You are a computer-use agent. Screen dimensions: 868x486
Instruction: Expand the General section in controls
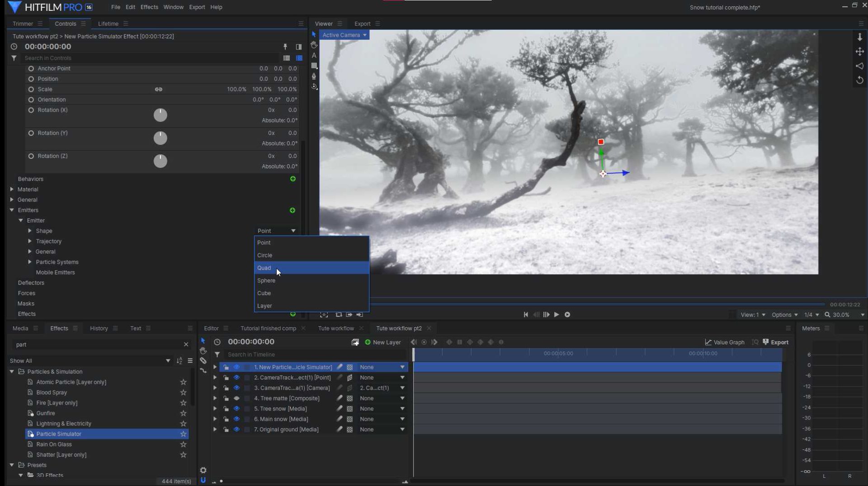pyautogui.click(x=12, y=200)
